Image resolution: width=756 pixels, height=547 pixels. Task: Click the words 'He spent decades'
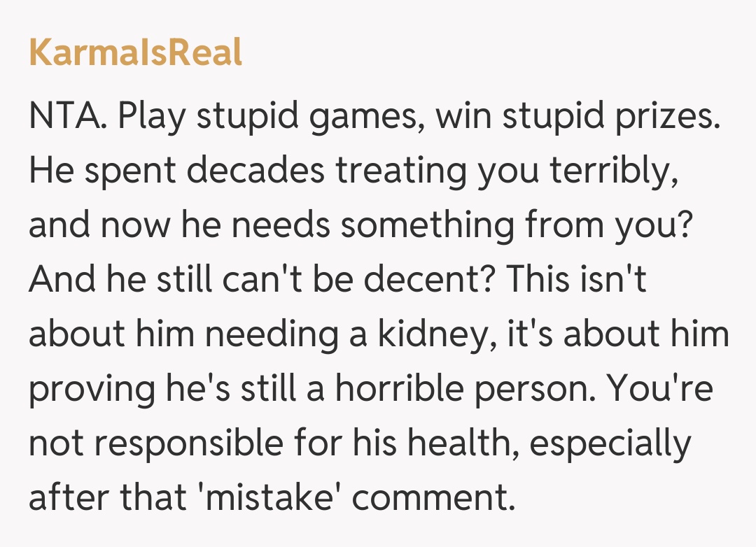click(176, 171)
